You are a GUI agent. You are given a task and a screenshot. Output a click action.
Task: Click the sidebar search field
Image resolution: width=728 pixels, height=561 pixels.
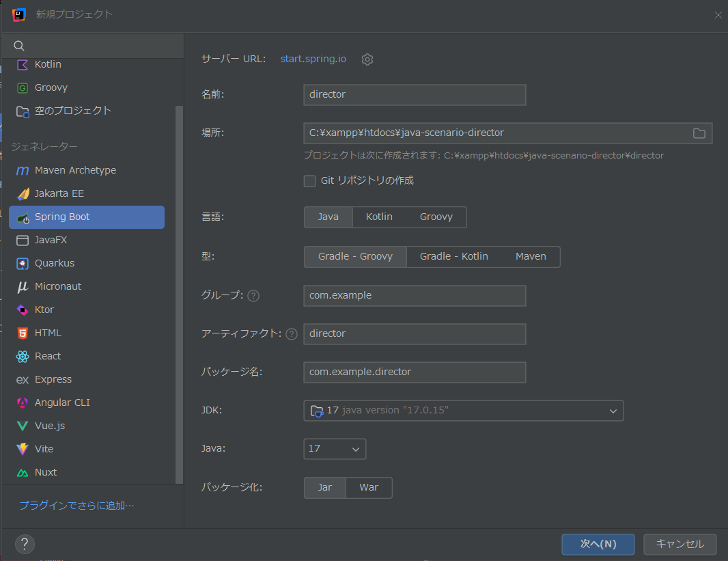click(93, 46)
